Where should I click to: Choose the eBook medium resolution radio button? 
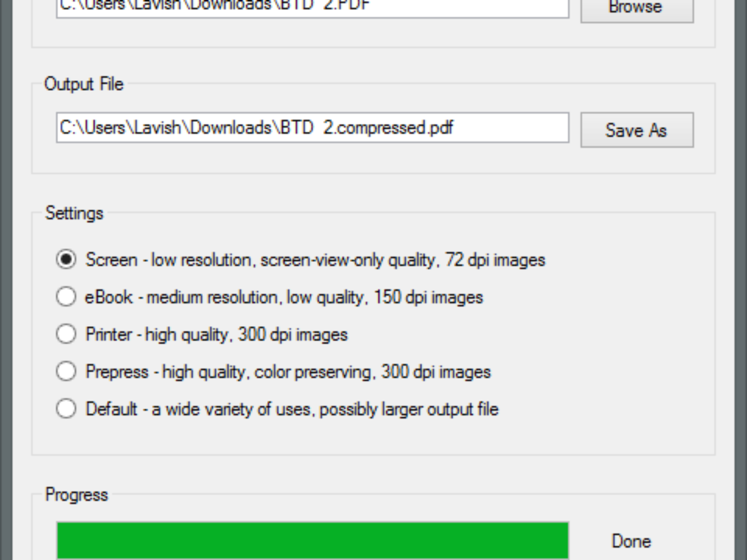66,297
